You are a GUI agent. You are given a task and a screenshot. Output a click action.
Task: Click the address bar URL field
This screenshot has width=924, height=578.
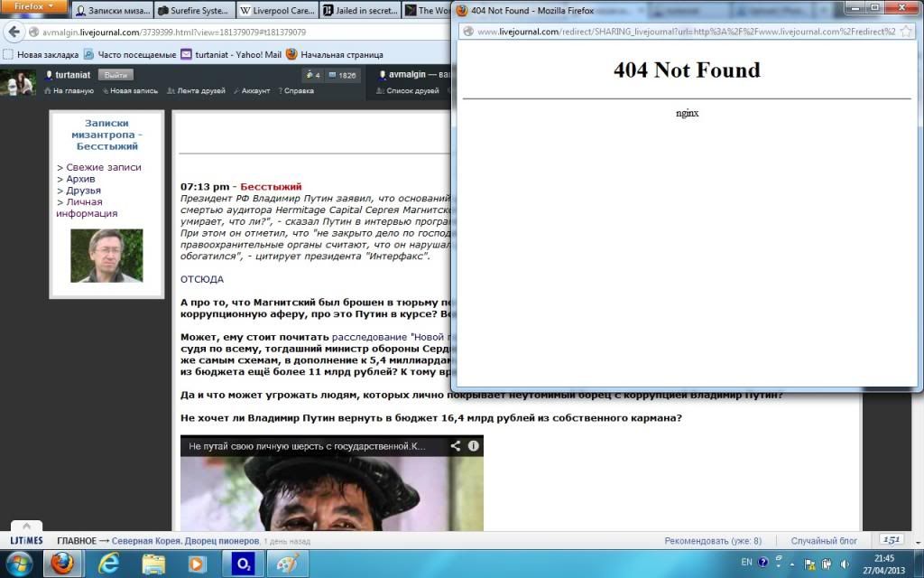(226, 32)
